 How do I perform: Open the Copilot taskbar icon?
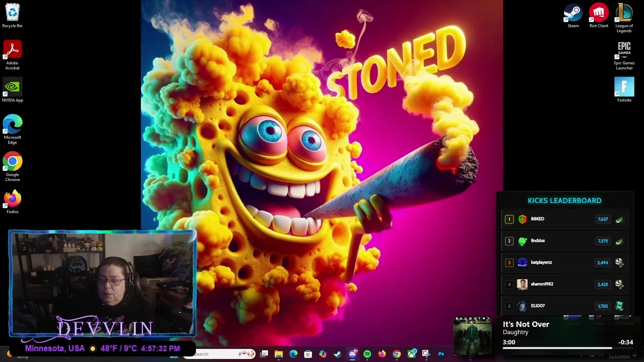pos(323,354)
